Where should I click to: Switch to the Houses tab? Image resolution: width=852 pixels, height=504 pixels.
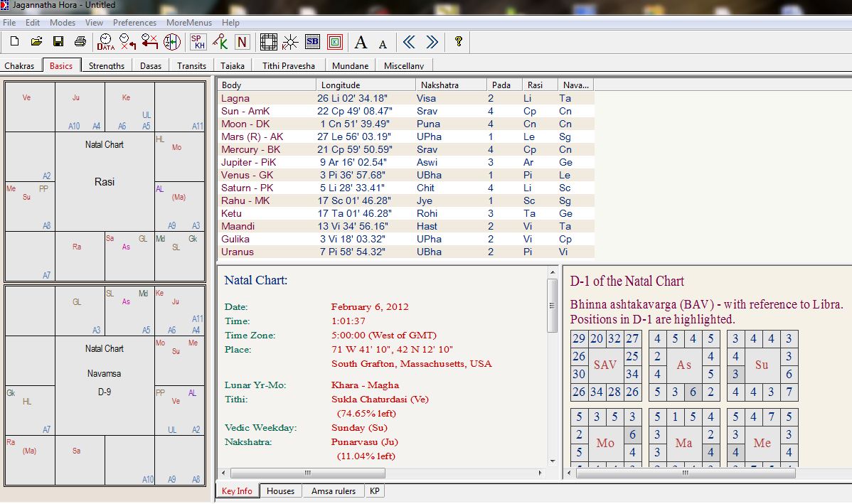(x=280, y=490)
